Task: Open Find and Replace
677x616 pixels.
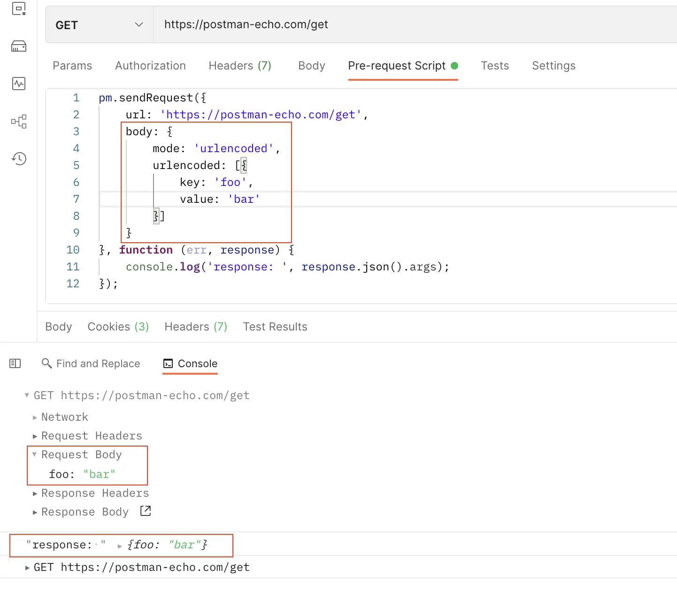Action: tap(98, 363)
